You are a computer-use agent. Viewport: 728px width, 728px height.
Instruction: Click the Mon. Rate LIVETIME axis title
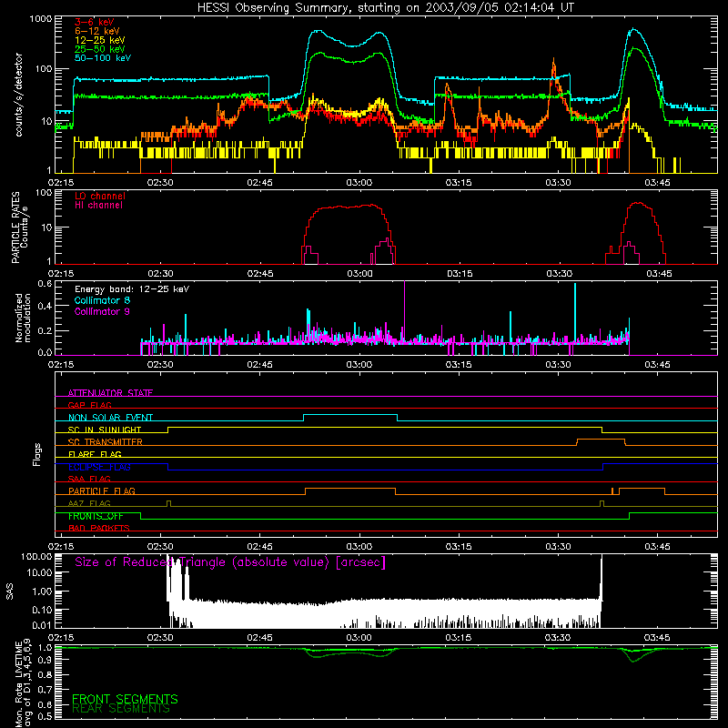[x=23, y=684]
